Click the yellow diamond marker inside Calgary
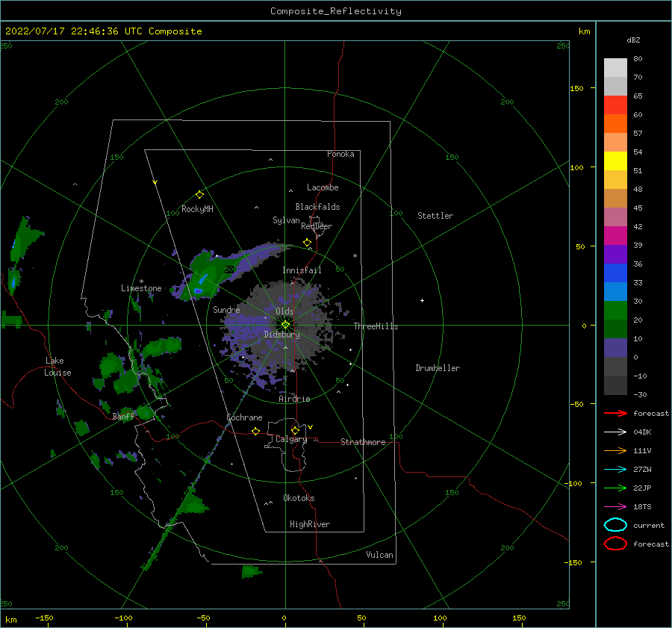This screenshot has width=672, height=628. [x=295, y=430]
